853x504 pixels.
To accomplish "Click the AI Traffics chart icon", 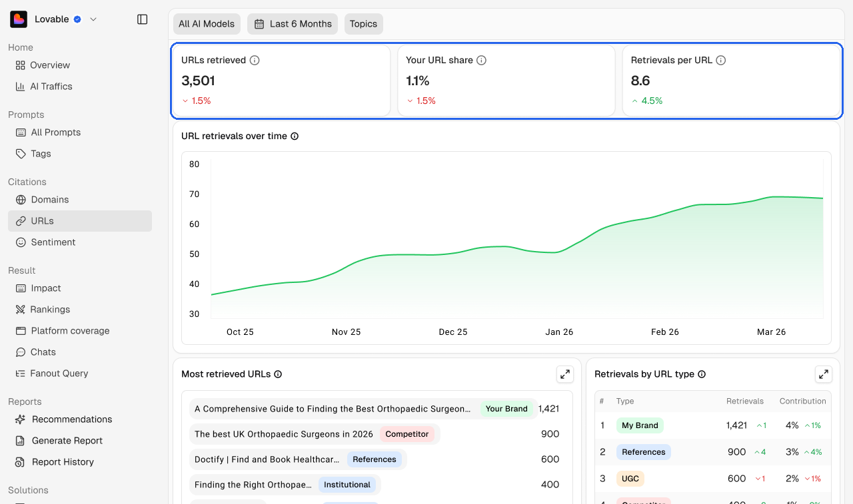I will click(20, 87).
